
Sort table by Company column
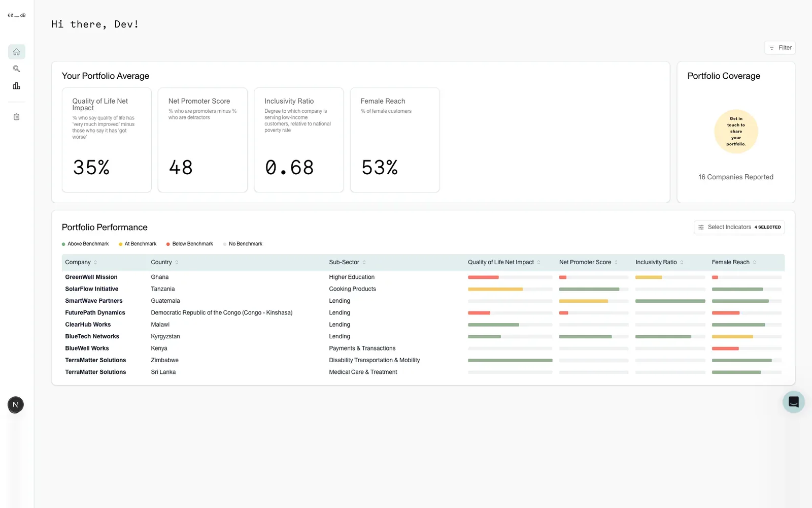click(x=81, y=262)
